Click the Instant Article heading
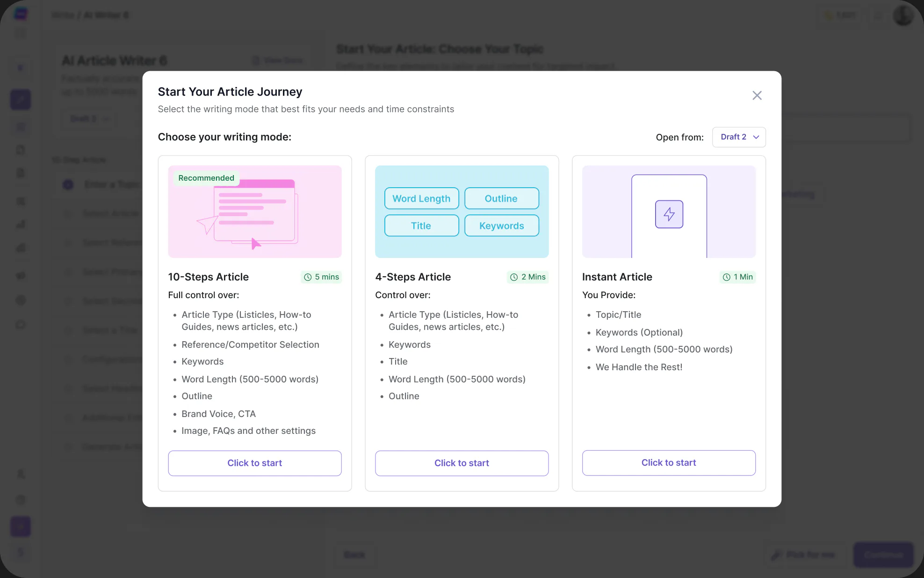924x578 pixels. coord(617,277)
